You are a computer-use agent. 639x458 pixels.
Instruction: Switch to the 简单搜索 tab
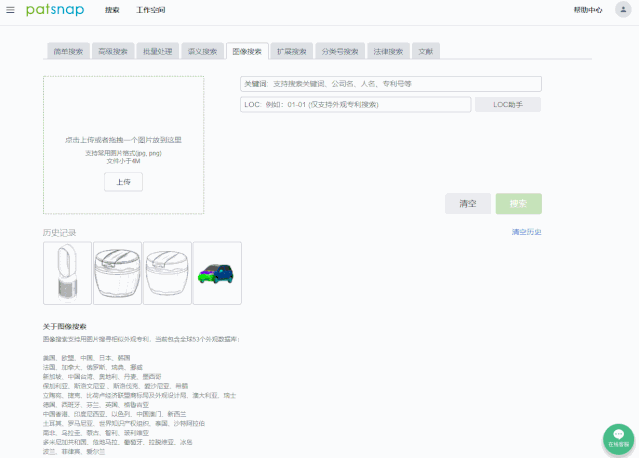coord(68,51)
